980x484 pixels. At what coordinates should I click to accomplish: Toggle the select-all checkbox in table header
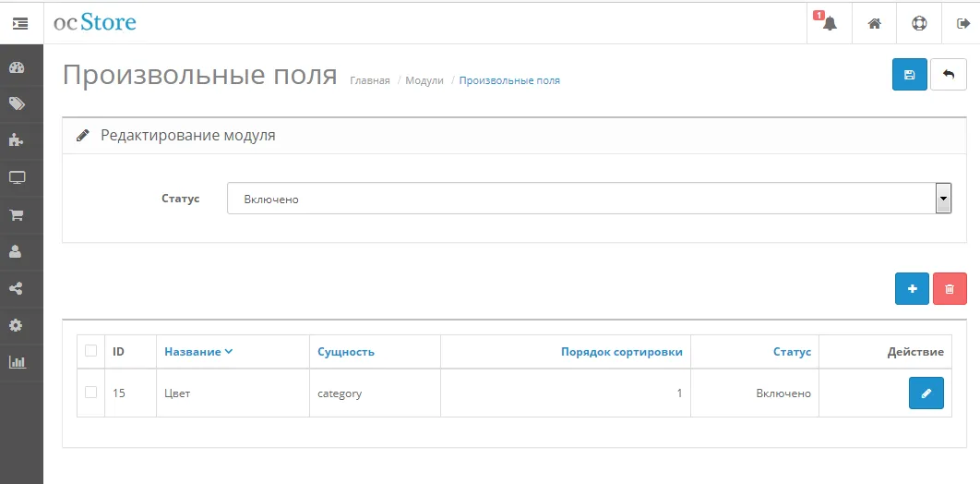point(90,351)
